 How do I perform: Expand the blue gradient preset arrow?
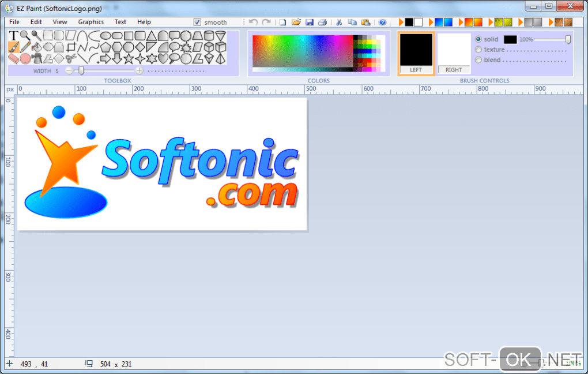[x=431, y=22]
